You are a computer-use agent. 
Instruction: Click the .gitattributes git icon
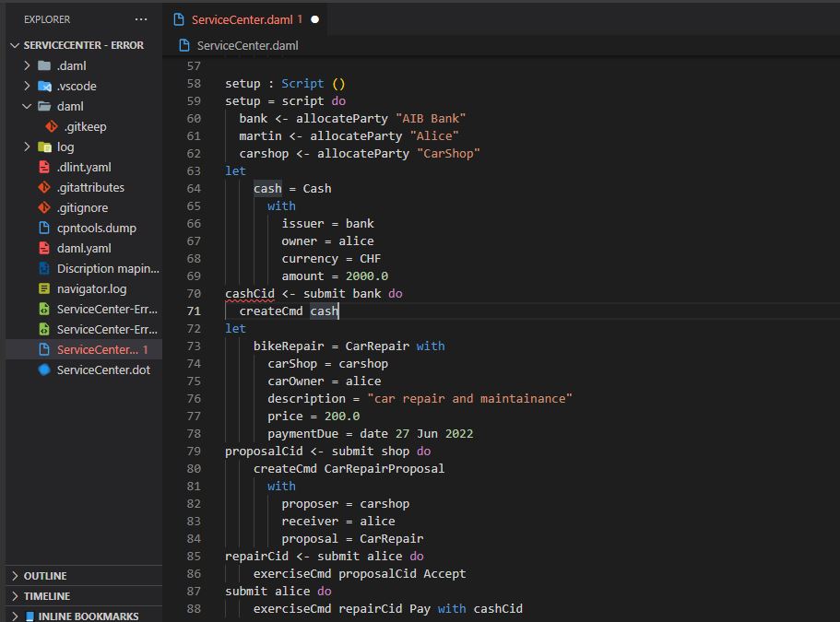pos(44,187)
